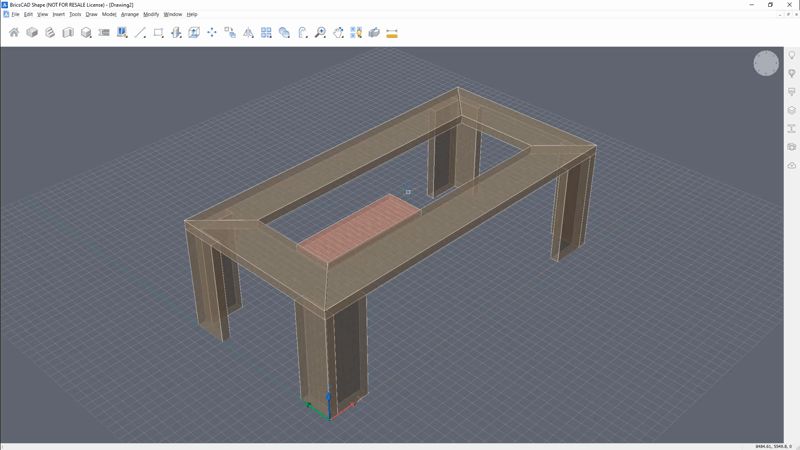Open the Edit menu
Viewport: 800px width, 450px height.
tap(28, 14)
